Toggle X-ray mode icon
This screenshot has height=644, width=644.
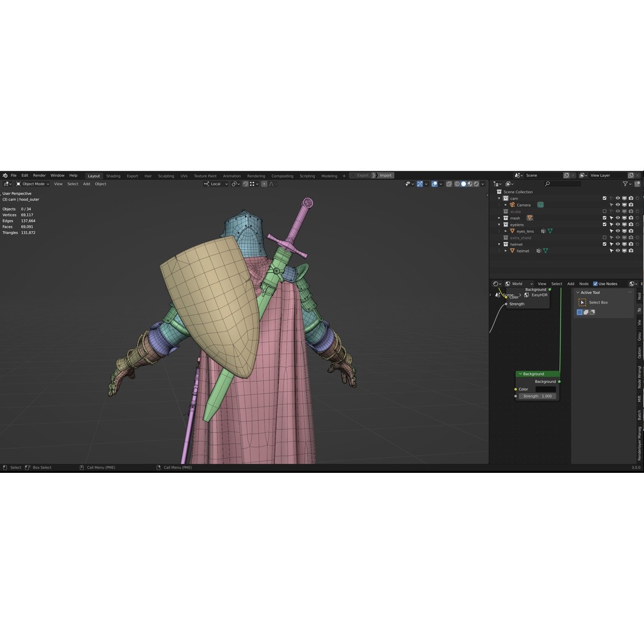point(449,184)
